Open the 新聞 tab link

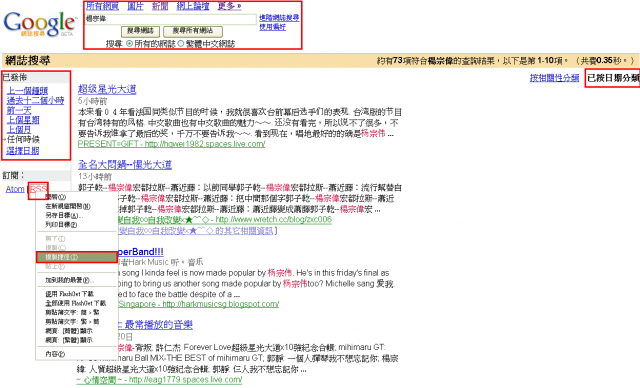(x=160, y=6)
